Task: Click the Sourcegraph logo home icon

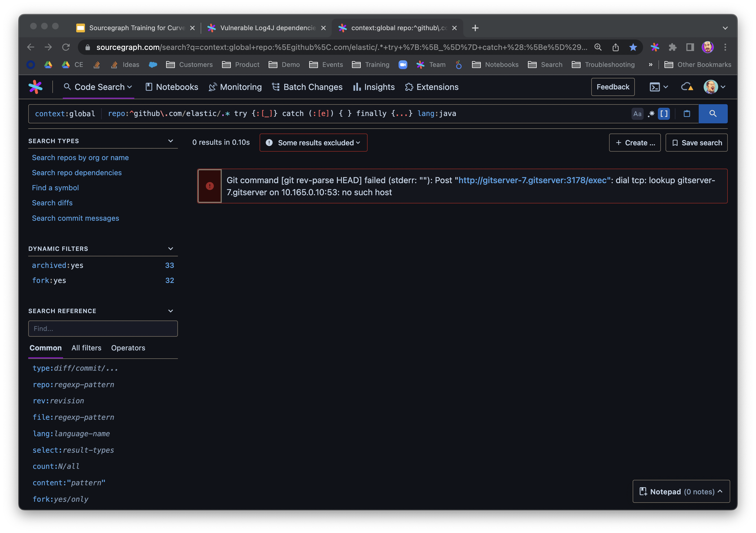Action: (36, 87)
